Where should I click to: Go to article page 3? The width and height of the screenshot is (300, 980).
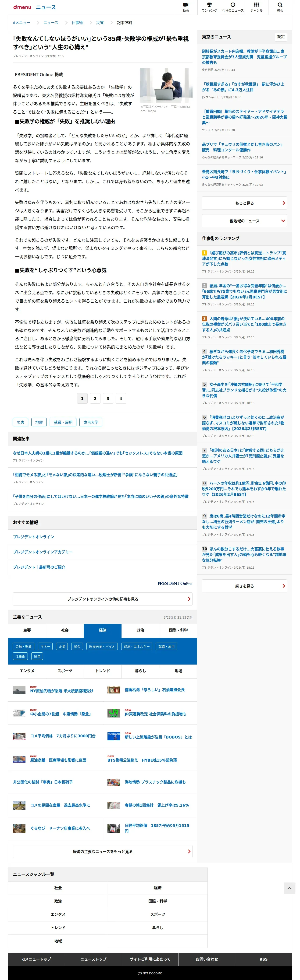tap(108, 398)
